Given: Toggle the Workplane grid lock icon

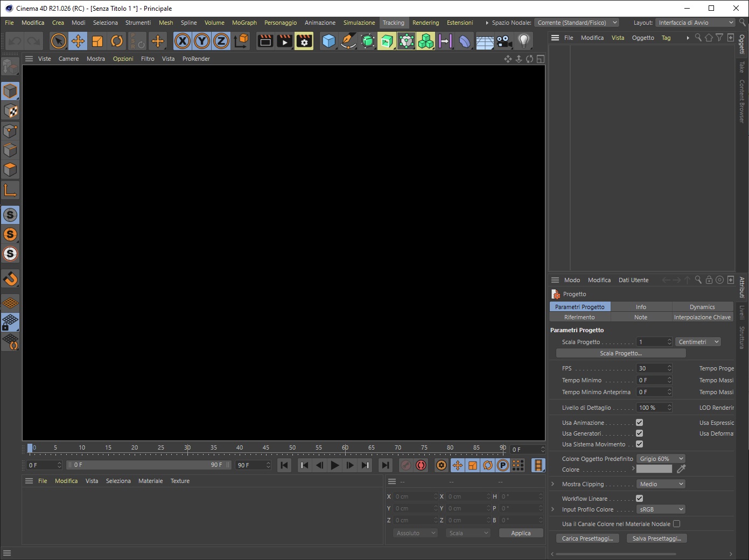Looking at the screenshot, I should pos(10,322).
